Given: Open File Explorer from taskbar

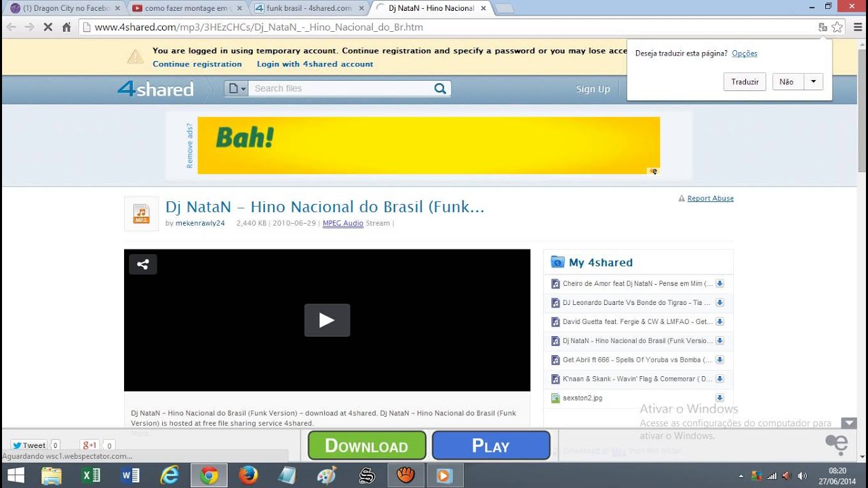Looking at the screenshot, I should [x=52, y=475].
